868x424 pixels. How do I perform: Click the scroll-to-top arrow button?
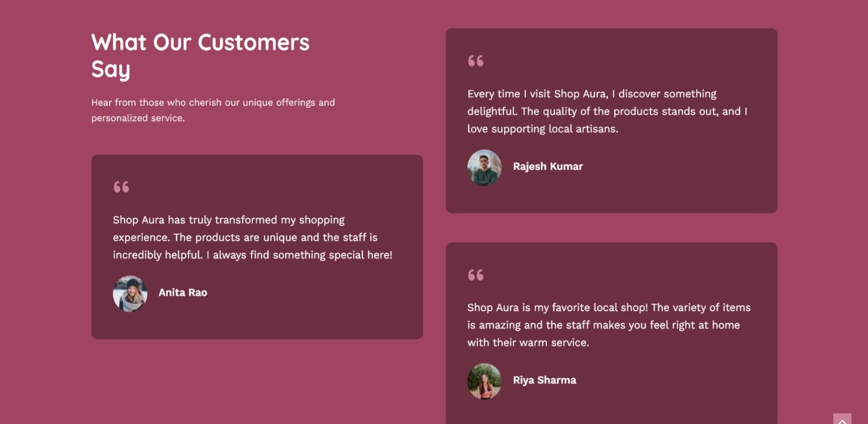(842, 419)
